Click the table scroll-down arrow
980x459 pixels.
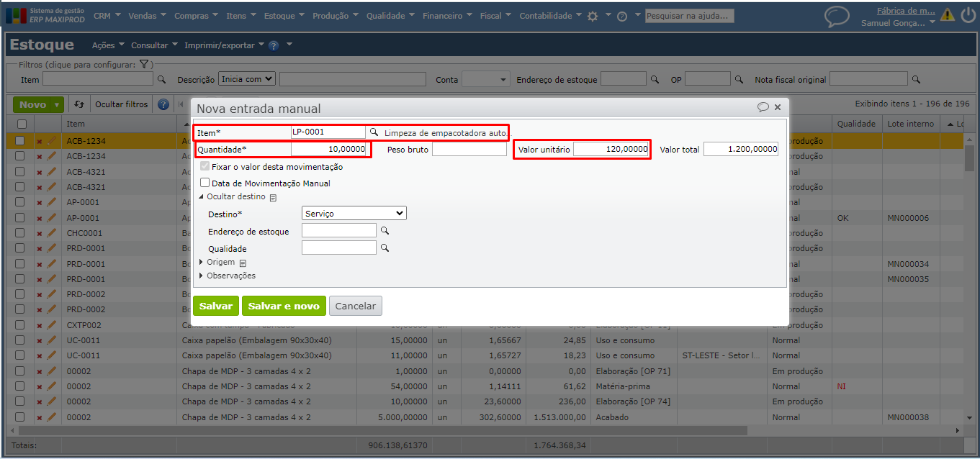(x=971, y=417)
